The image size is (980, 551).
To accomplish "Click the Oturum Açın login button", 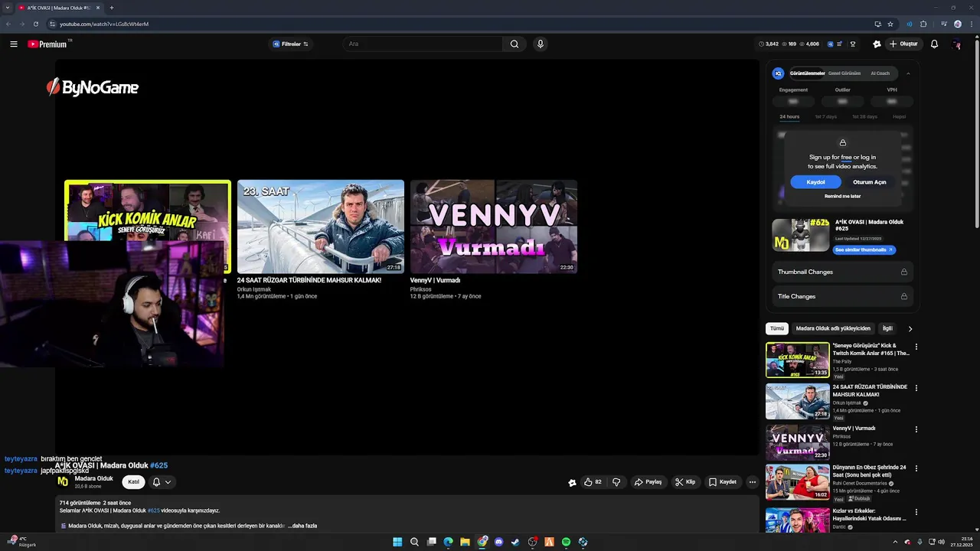I will pos(870,182).
